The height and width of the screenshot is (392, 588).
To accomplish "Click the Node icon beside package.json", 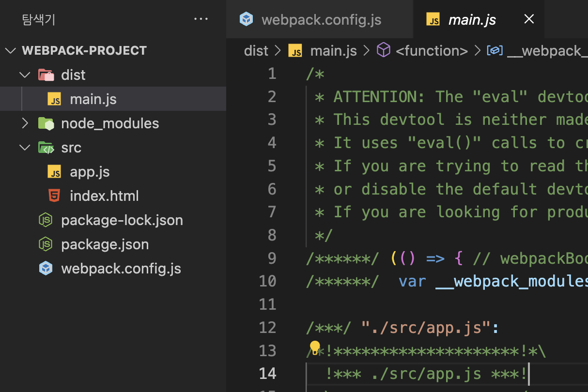I will click(46, 244).
